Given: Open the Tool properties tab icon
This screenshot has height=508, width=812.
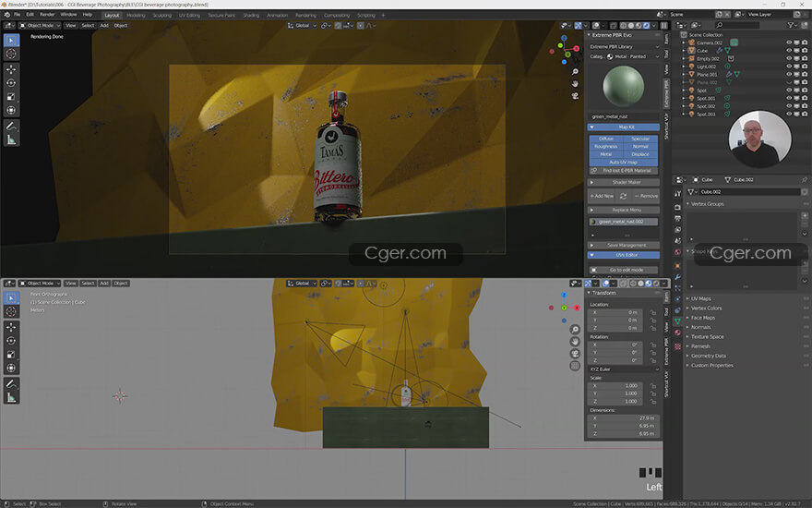Looking at the screenshot, I should 677,193.
